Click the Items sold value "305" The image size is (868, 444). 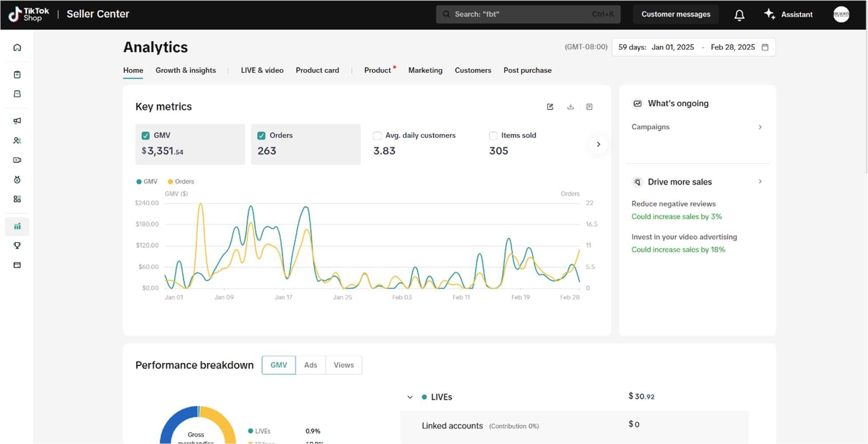498,151
